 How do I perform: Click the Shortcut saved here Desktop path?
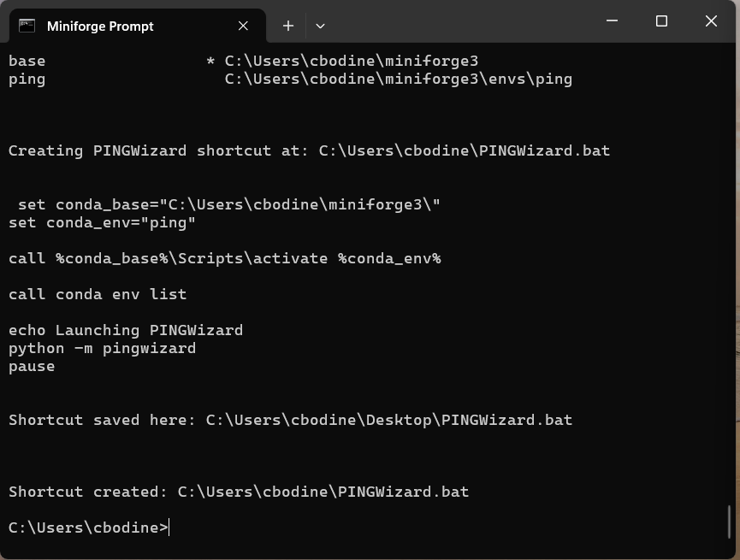(x=389, y=420)
